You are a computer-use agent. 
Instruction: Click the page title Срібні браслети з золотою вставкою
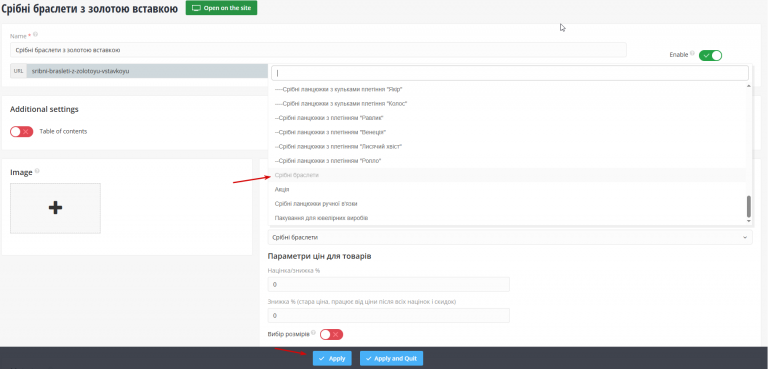90,8
